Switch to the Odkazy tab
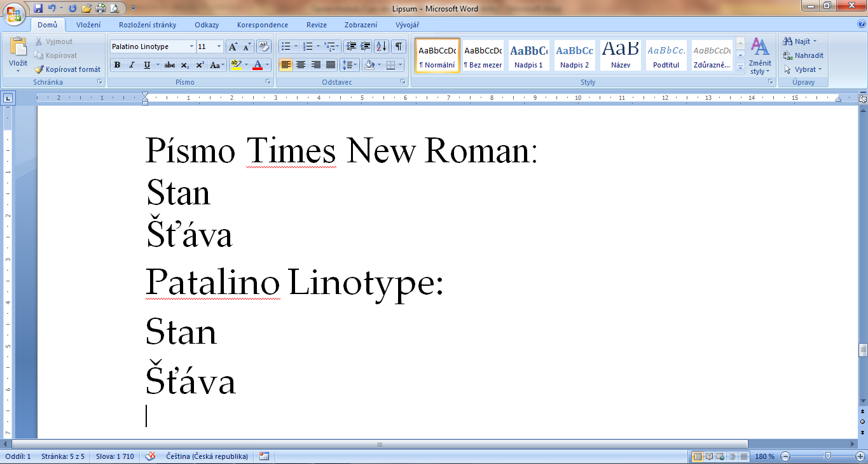This screenshot has width=868, height=464. point(207,25)
